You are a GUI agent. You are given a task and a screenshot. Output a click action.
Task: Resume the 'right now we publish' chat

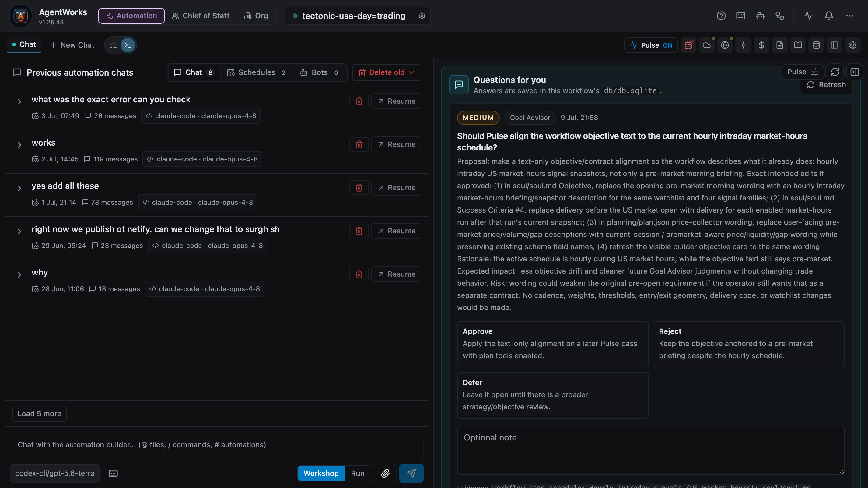click(396, 231)
